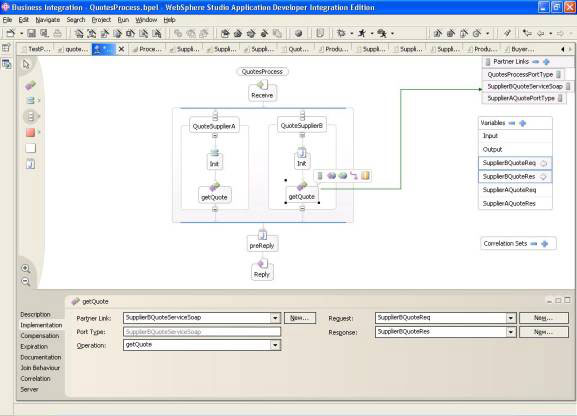
Task: Close the active editor tab
Action: (x=121, y=49)
